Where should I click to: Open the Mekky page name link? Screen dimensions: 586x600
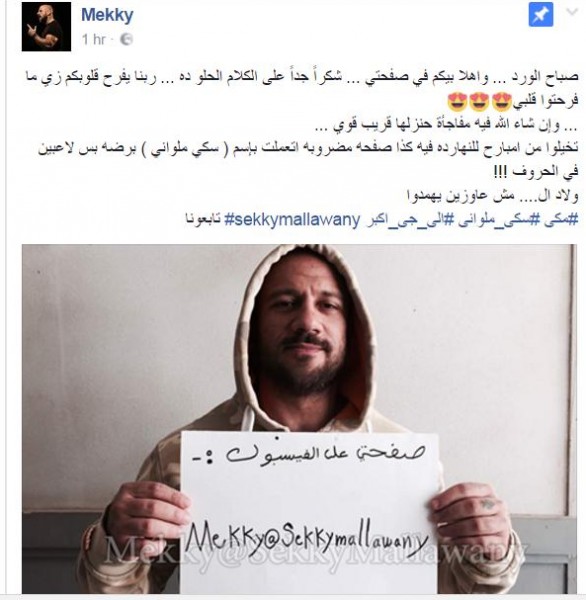107,15
